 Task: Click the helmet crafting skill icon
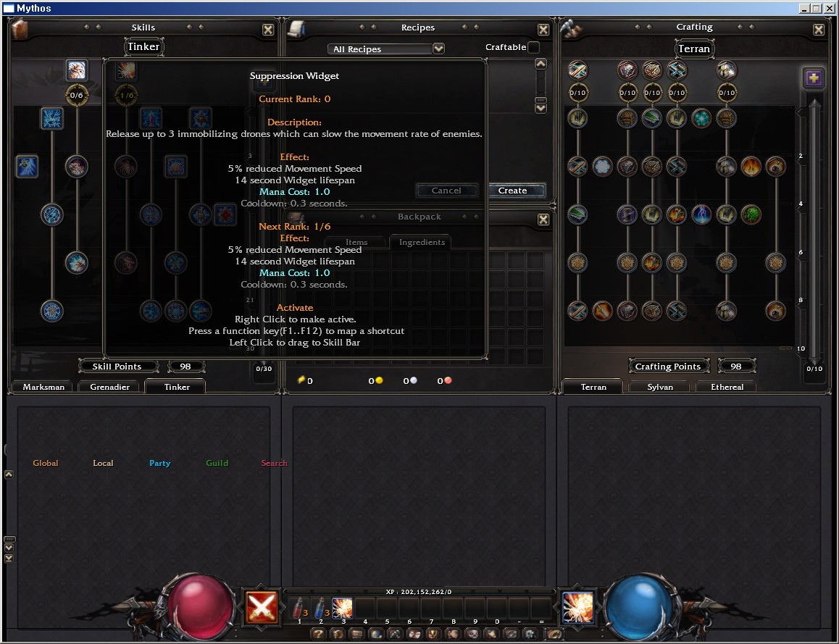click(x=727, y=70)
